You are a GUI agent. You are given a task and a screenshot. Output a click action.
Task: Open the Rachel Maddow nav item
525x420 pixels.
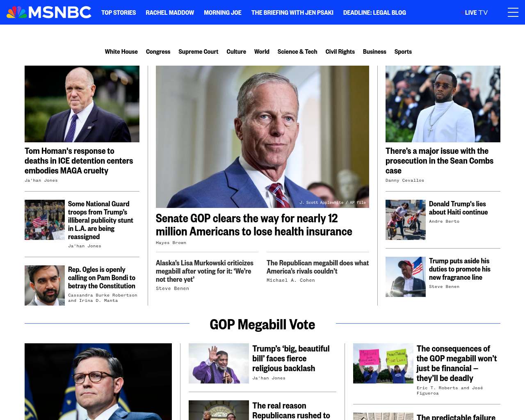(x=170, y=13)
